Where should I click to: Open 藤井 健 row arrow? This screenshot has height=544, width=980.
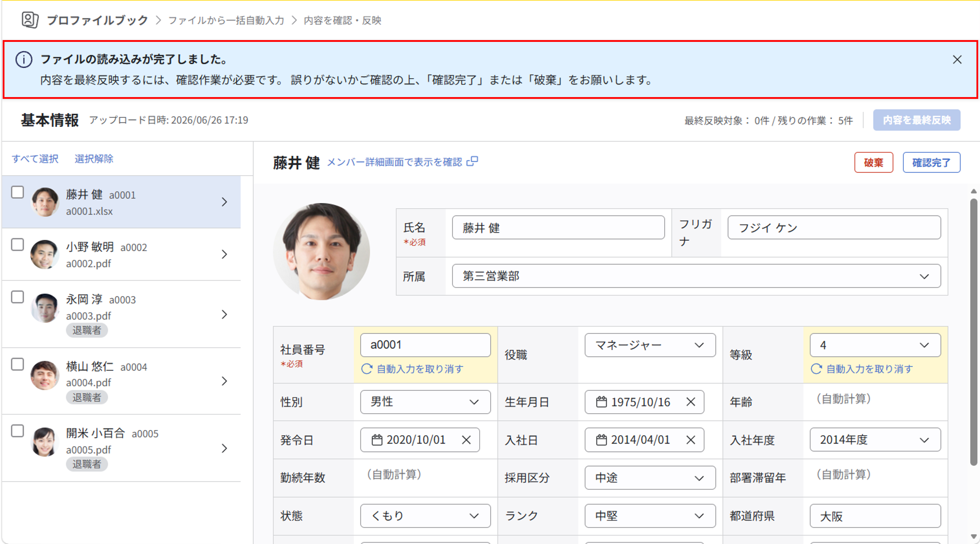(225, 202)
